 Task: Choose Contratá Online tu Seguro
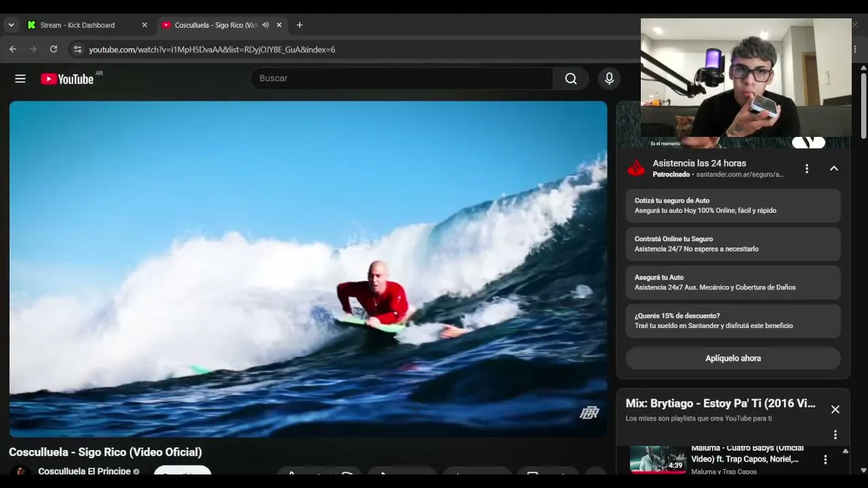(x=733, y=244)
